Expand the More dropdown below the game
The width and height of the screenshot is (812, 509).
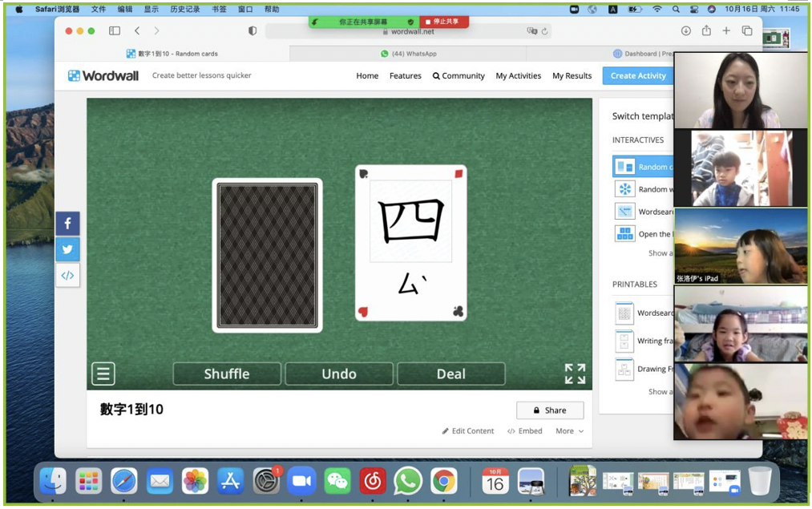pyautogui.click(x=569, y=431)
